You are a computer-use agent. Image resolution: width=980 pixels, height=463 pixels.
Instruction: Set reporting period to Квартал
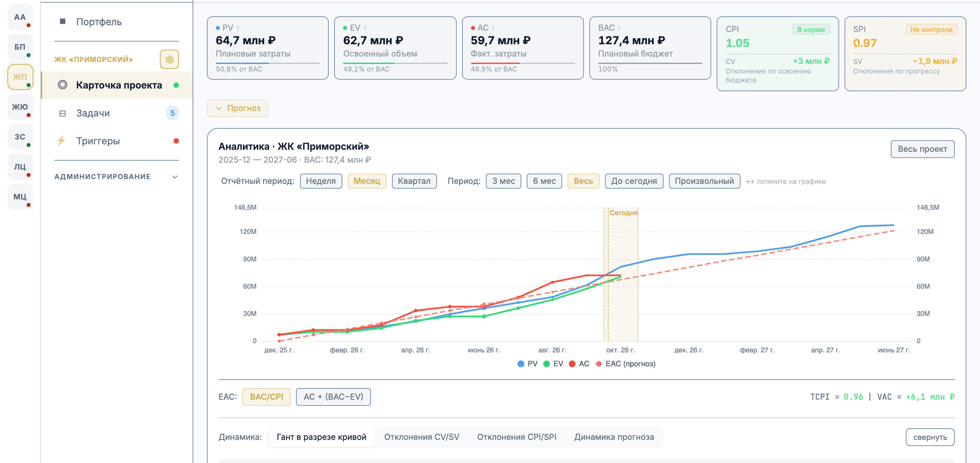[x=414, y=181]
